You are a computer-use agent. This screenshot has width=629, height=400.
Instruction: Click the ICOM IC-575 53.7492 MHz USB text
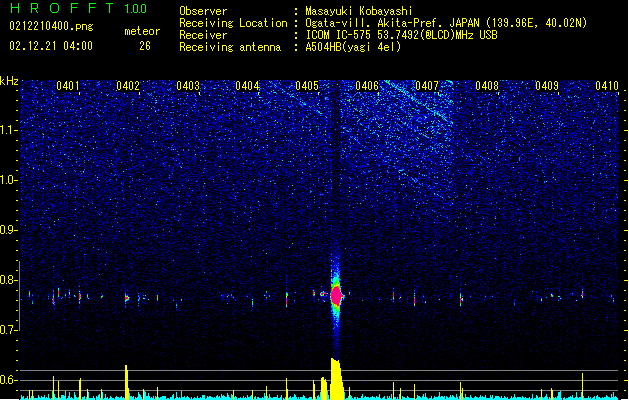coord(401,35)
